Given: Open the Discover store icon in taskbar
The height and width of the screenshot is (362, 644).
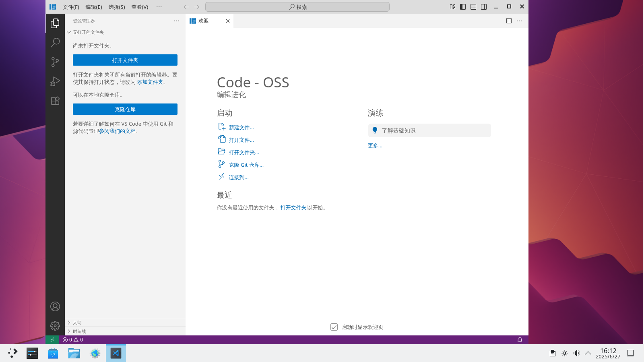Looking at the screenshot, I should 53,353.
